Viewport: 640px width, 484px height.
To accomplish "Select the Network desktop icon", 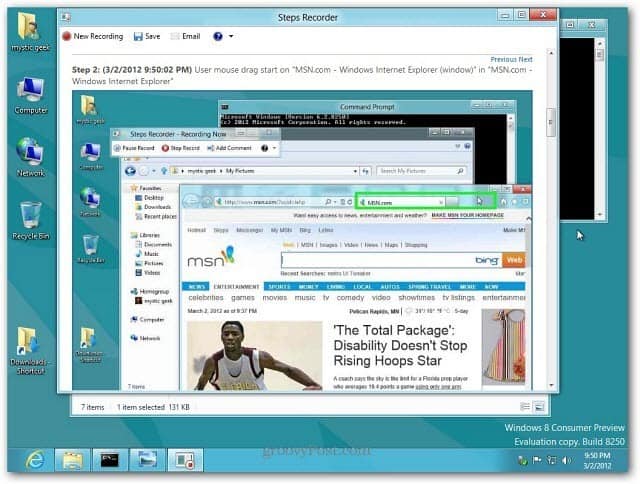I will click(x=31, y=158).
